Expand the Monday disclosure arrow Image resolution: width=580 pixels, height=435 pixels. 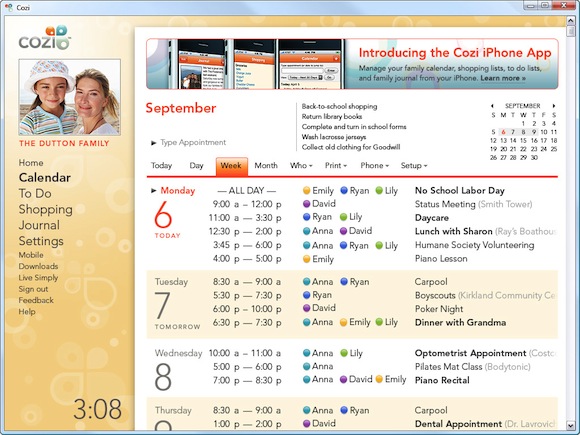point(154,191)
